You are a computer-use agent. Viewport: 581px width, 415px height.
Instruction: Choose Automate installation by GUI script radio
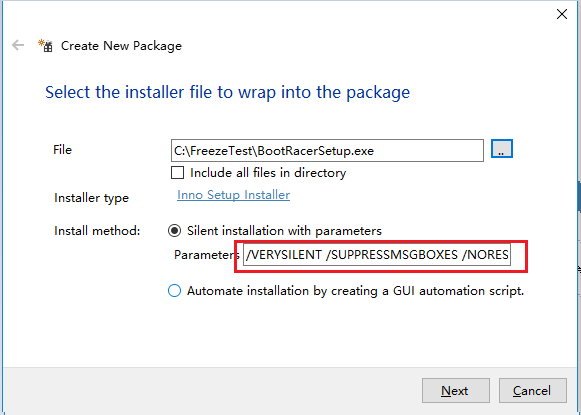[175, 290]
